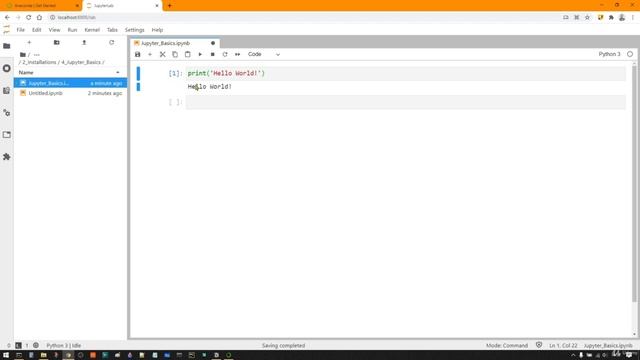Open Running Terminals and Kernels sidebar
This screenshot has width=640, height=360.
tap(7, 68)
